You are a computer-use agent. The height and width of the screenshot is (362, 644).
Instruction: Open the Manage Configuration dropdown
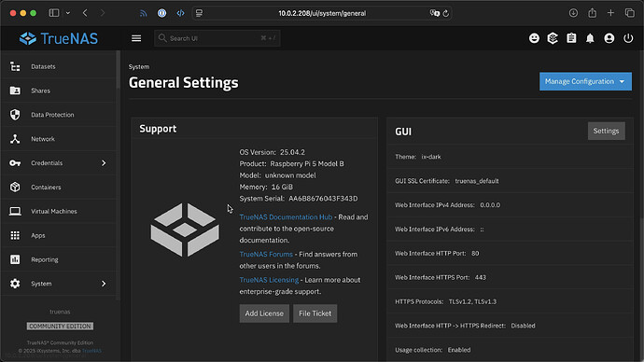tap(585, 81)
